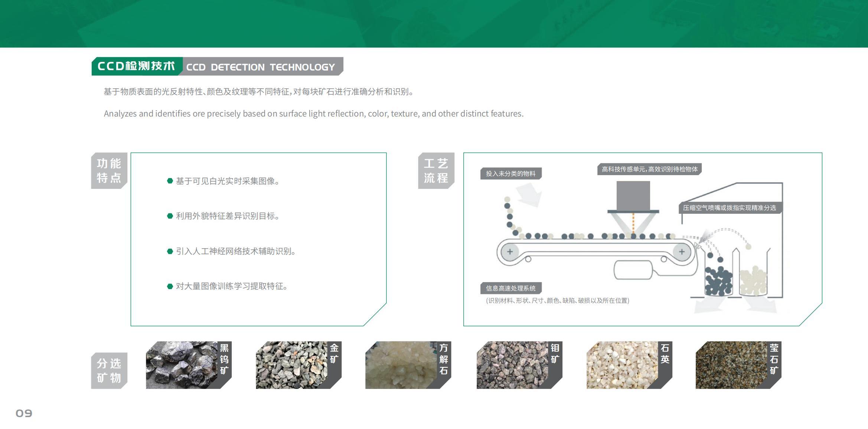Click green bullet beside '基于可见白光实时采集图像'
868x429 pixels.
tap(170, 181)
